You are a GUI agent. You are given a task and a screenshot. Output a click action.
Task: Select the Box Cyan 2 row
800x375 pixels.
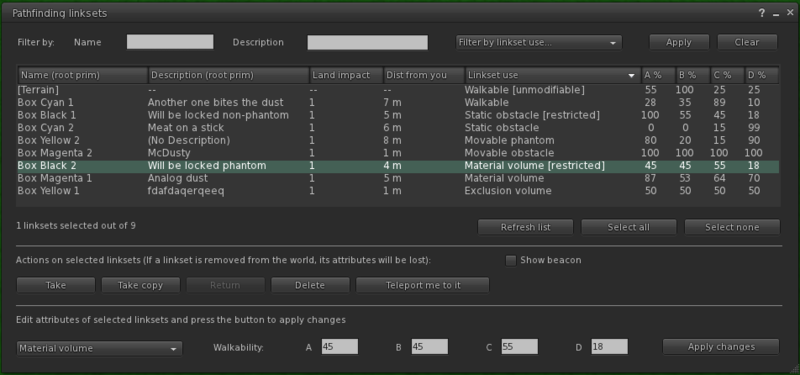(x=398, y=128)
